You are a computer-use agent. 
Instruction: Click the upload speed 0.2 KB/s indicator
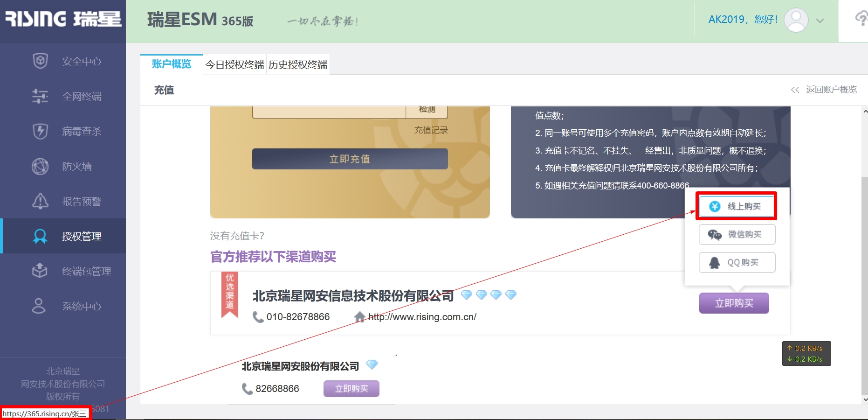(805, 349)
